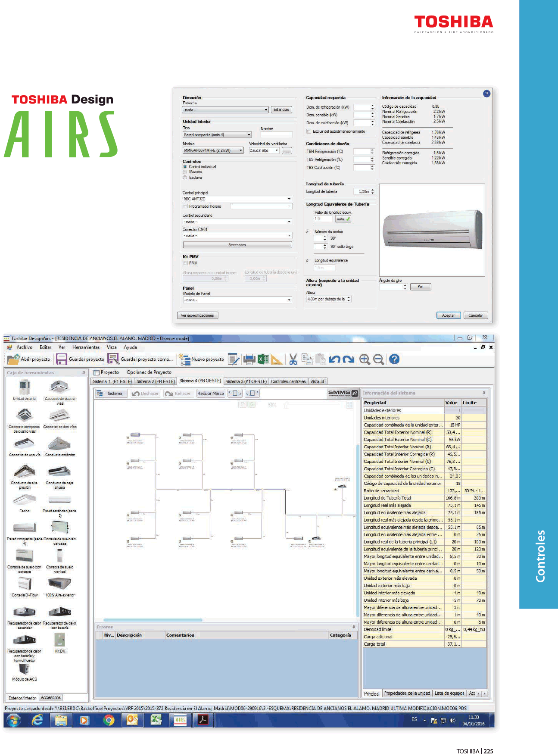
Task: Click the AIRS app on Windows taskbar
Action: point(180,719)
